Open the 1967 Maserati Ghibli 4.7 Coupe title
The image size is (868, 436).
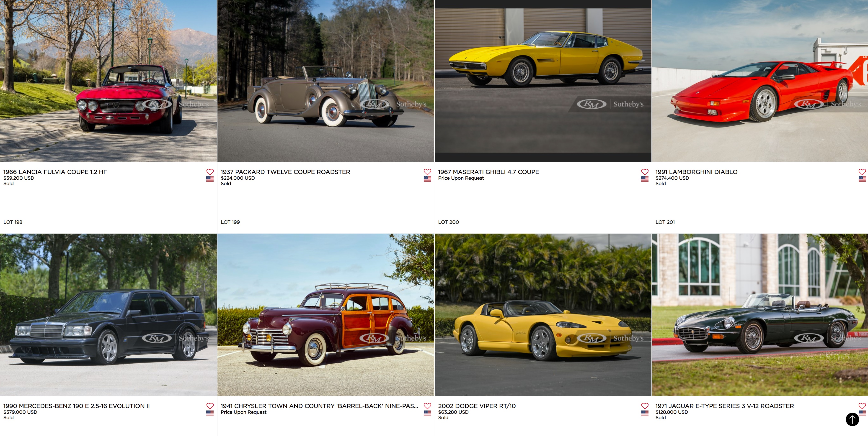click(488, 172)
